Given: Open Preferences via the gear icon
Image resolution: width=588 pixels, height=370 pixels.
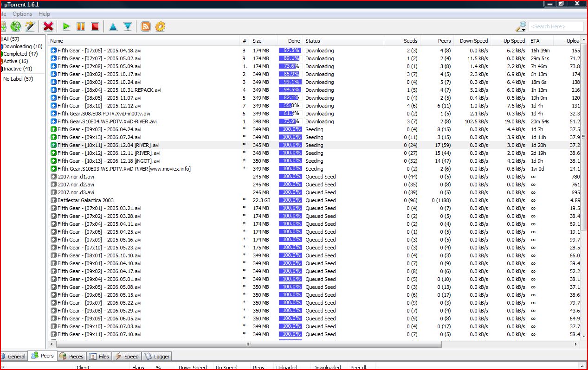Looking at the screenshot, I should [x=160, y=26].
